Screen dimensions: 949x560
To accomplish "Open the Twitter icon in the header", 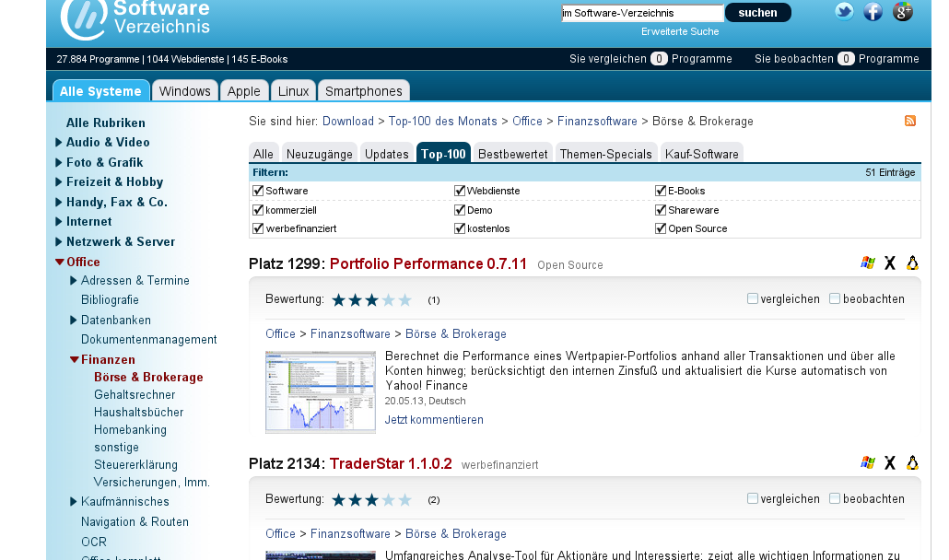I will click(844, 11).
